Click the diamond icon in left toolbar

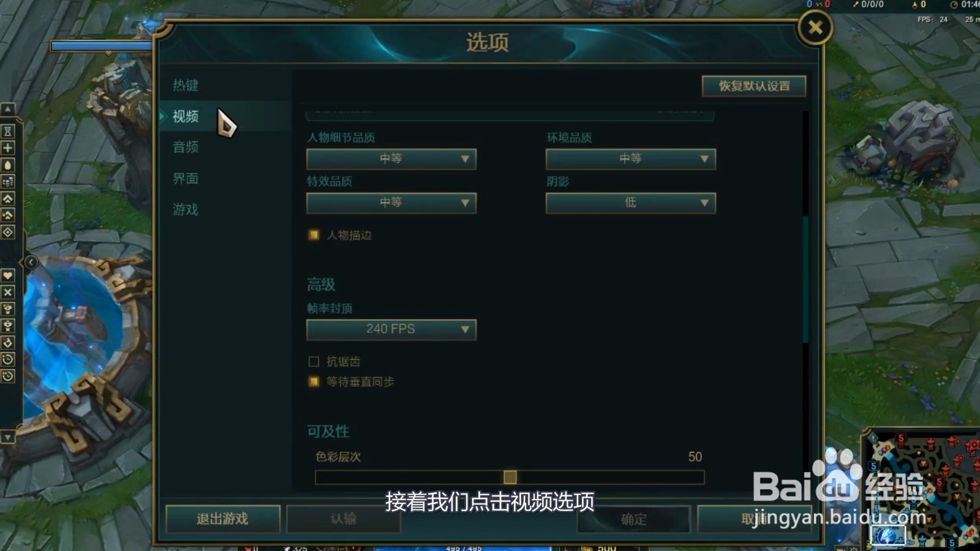click(x=7, y=232)
